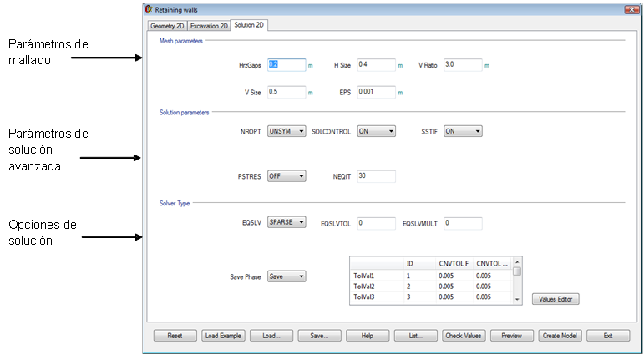This screenshot has width=644, height=355.
Task: Click the HrzGaps input field
Action: pyautogui.click(x=287, y=65)
